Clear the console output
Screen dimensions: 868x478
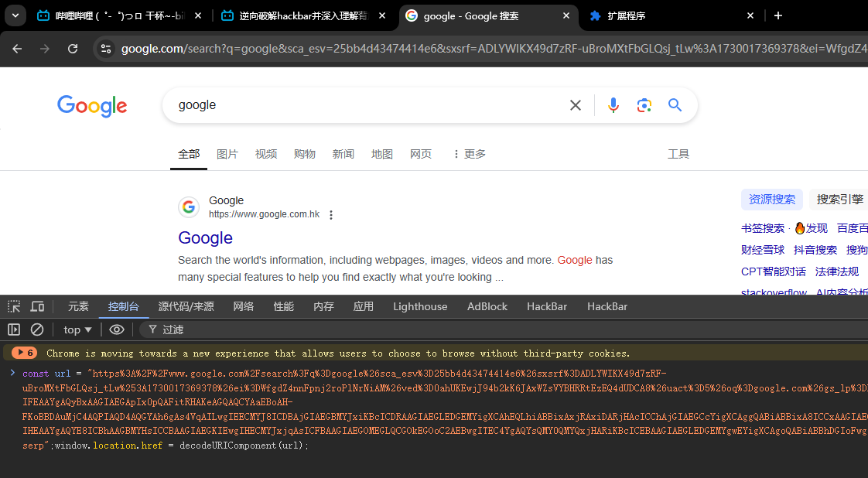click(x=36, y=329)
